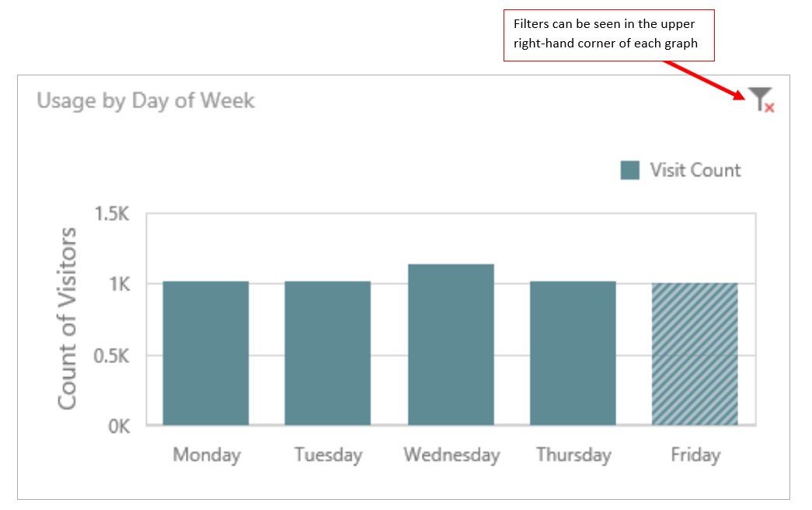The height and width of the screenshot is (510, 812).
Task: Click the Visit Count legend label
Action: pos(695,170)
